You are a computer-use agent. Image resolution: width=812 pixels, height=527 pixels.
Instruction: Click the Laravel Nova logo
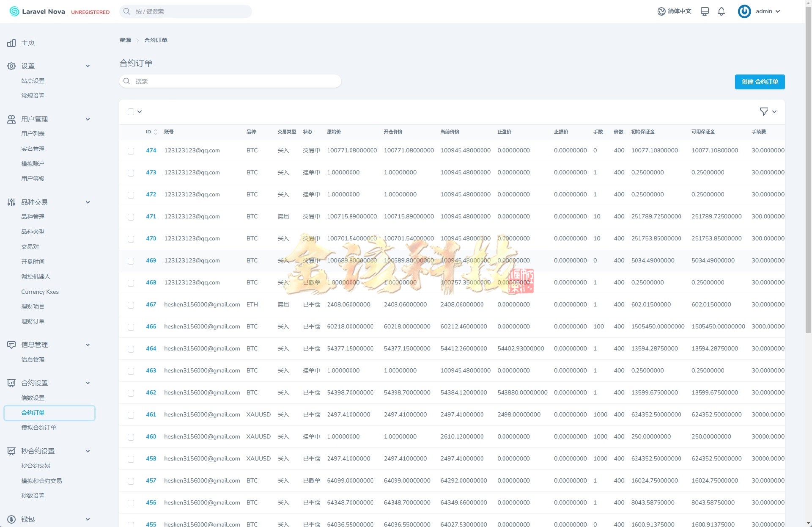tap(14, 11)
